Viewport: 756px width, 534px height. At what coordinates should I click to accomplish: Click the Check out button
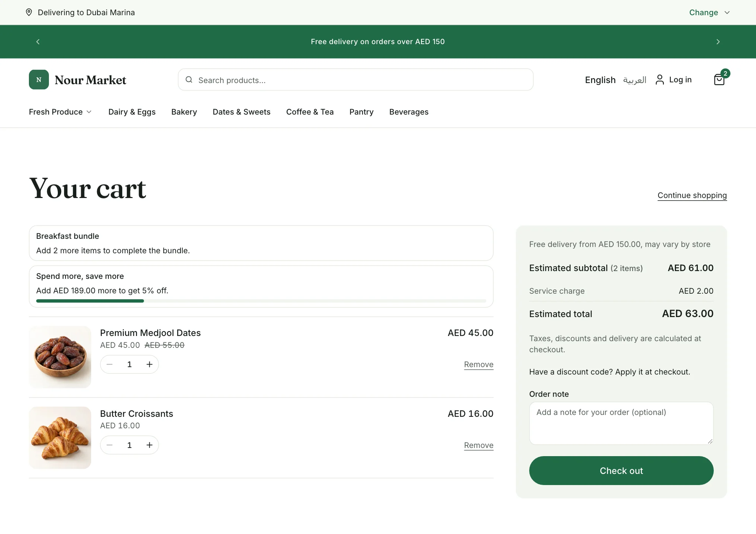tap(621, 471)
